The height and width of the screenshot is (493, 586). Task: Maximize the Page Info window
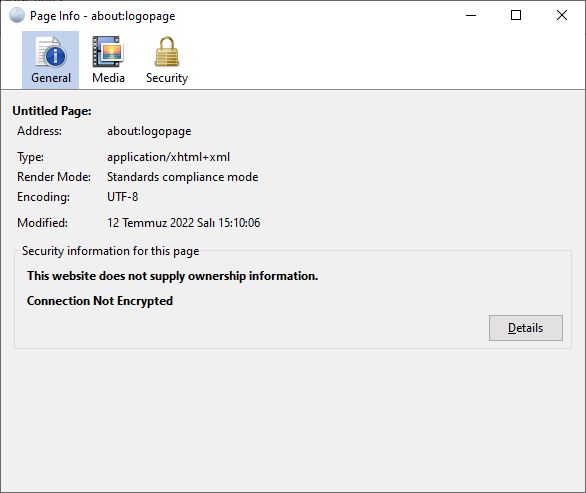click(516, 15)
